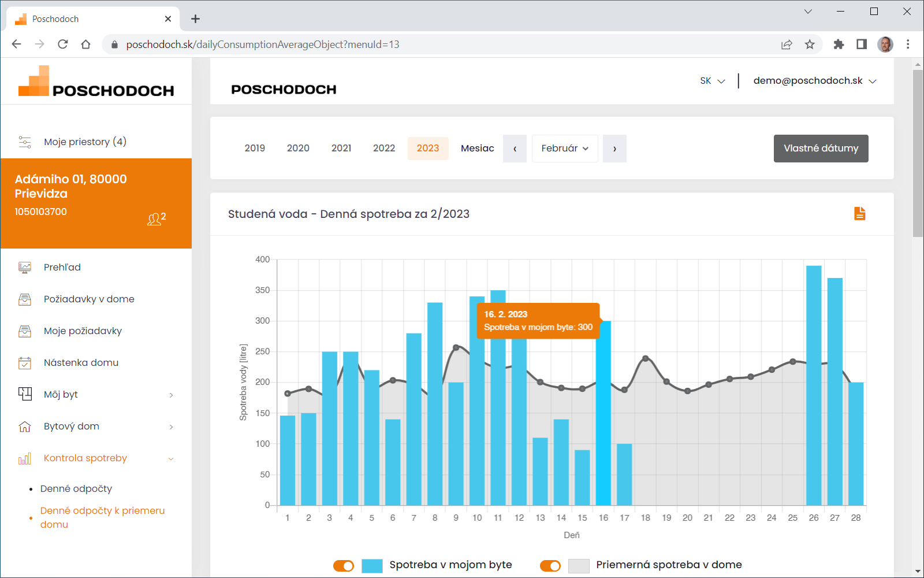Open the browser profile avatar
924x578 pixels.
point(885,45)
